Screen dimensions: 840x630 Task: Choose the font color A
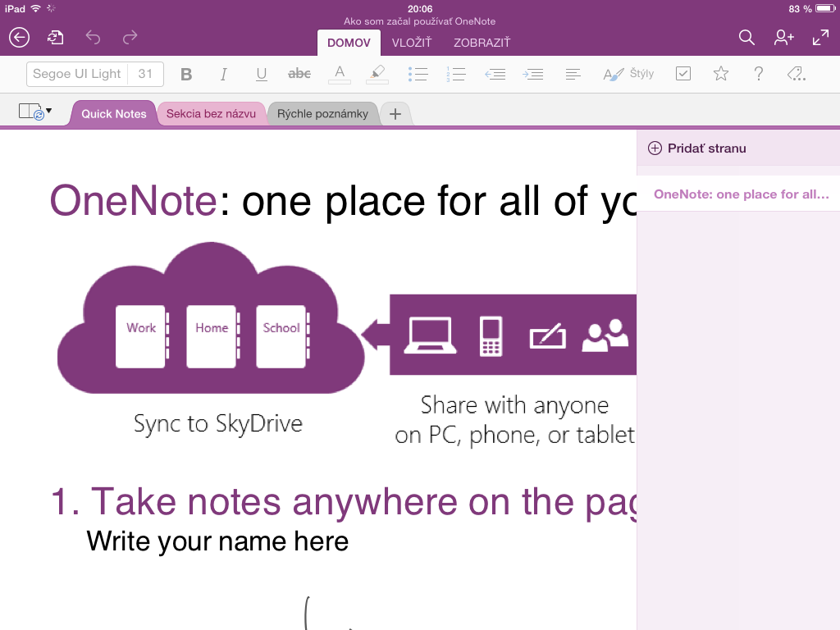tap(340, 74)
